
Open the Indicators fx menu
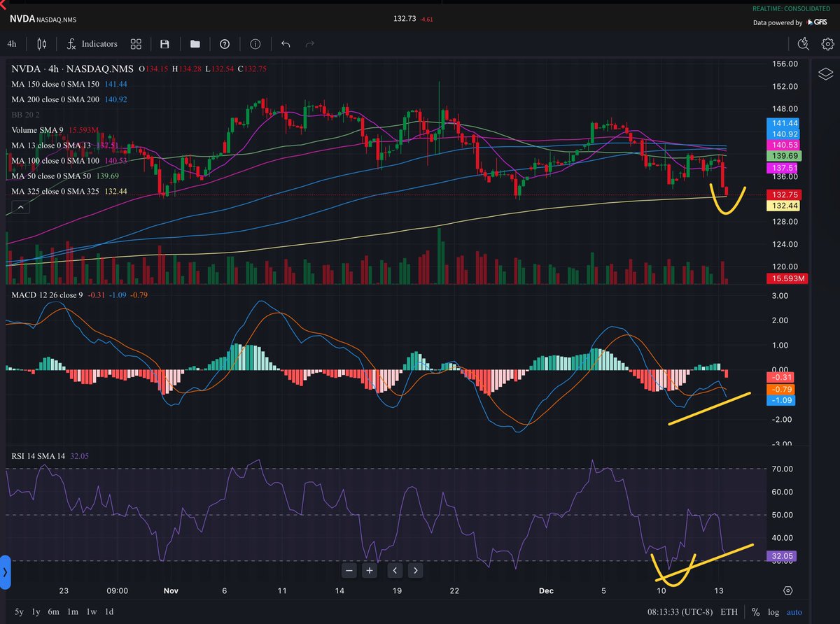(92, 44)
